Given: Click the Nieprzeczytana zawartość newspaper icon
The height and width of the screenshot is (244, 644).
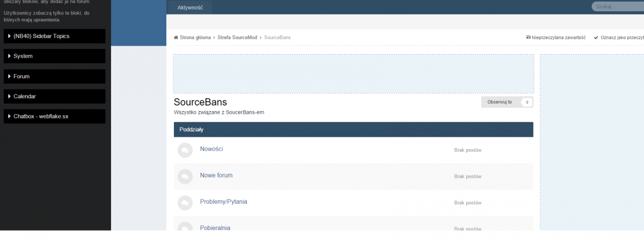Looking at the screenshot, I should (528, 38).
